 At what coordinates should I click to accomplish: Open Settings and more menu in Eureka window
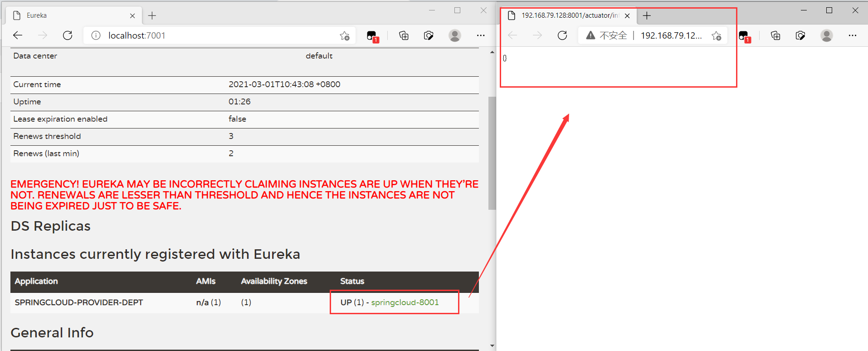(x=481, y=35)
